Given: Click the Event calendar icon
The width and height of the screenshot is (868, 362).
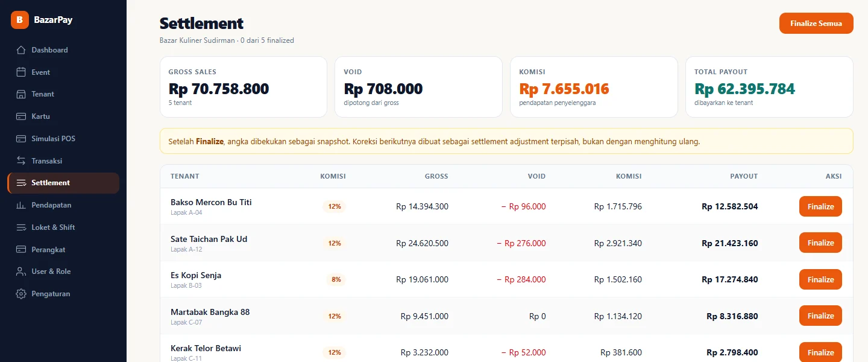Looking at the screenshot, I should [x=21, y=72].
